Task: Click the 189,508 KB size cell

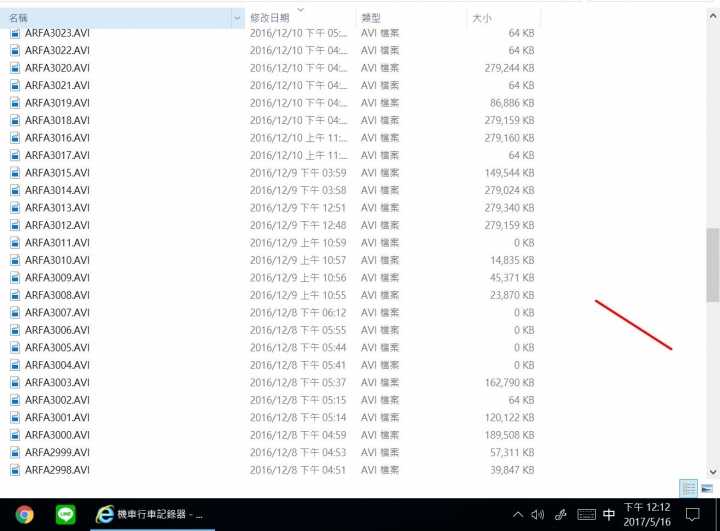Action: pos(509,435)
